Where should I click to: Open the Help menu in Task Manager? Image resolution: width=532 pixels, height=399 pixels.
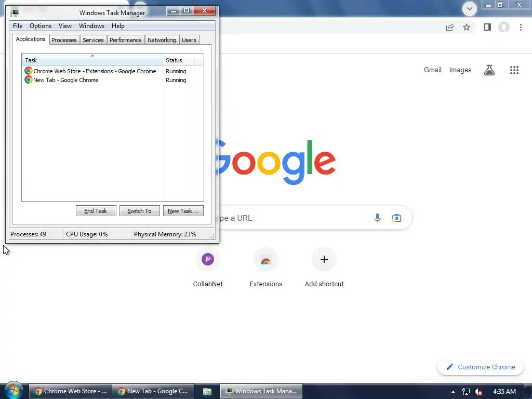118,26
